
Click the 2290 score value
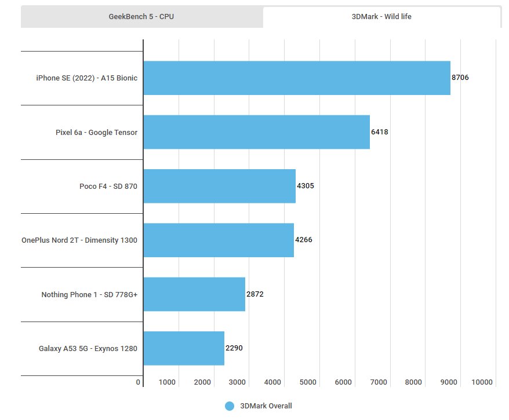pos(234,348)
